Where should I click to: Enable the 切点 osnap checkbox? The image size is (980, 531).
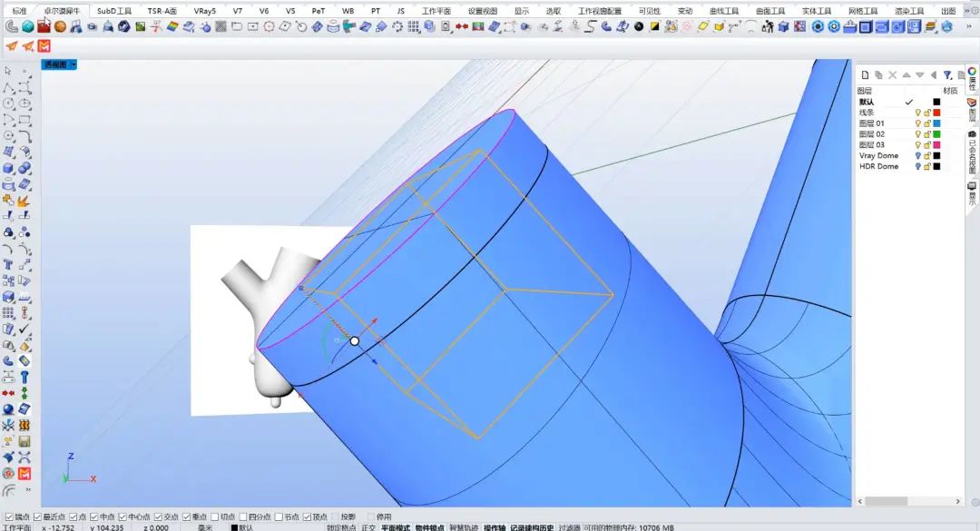214,516
